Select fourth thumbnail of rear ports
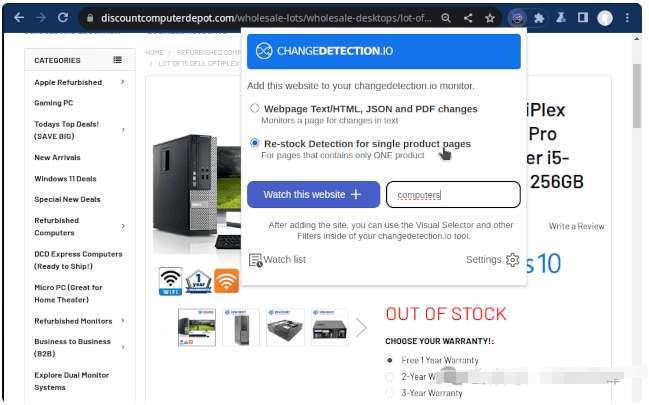649x405 pixels. coord(329,327)
